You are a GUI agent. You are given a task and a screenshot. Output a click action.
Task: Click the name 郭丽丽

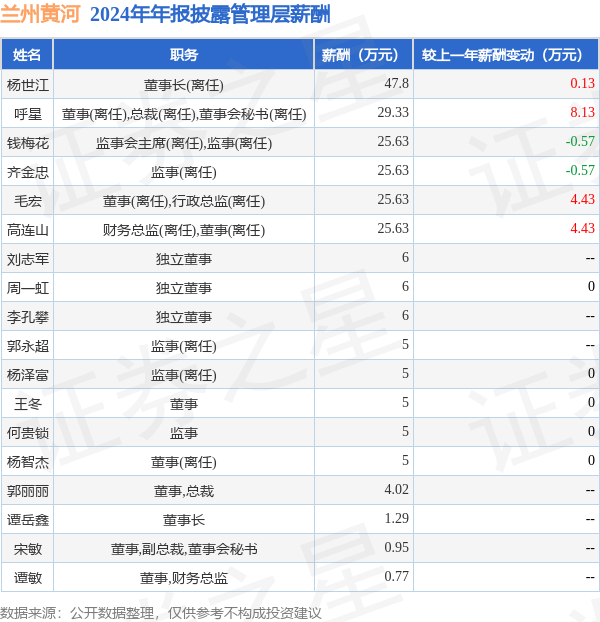pyautogui.click(x=28, y=491)
